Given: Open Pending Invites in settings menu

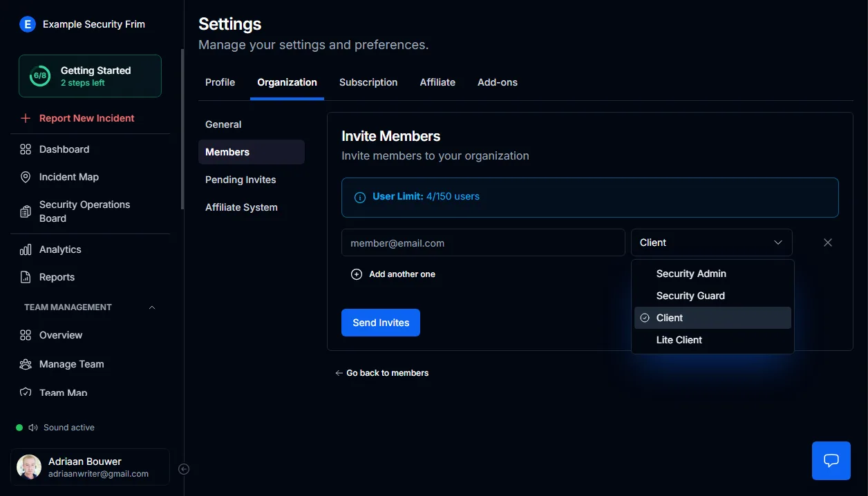Looking at the screenshot, I should 240,180.
